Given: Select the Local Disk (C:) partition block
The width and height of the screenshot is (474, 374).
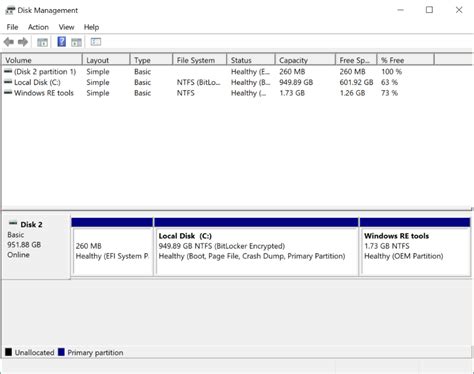Looking at the screenshot, I should point(256,247).
